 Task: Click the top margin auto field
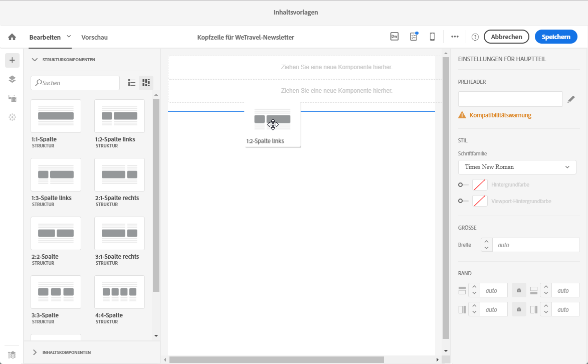pos(493,290)
